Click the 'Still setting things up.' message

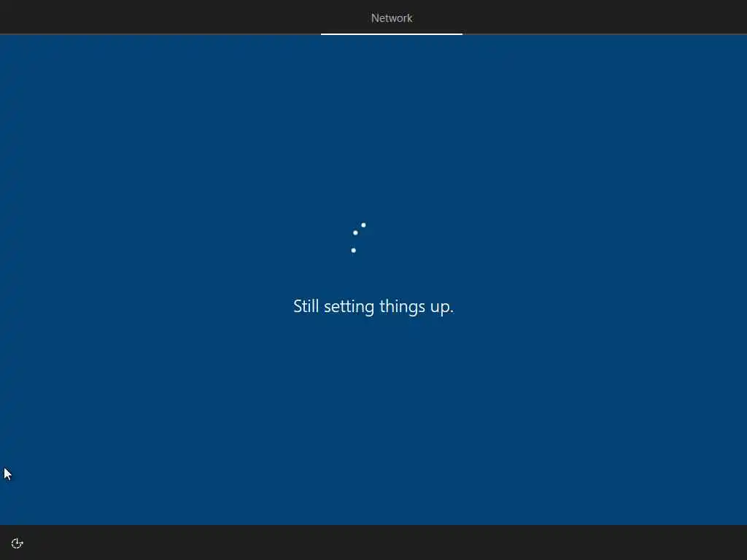[373, 307]
